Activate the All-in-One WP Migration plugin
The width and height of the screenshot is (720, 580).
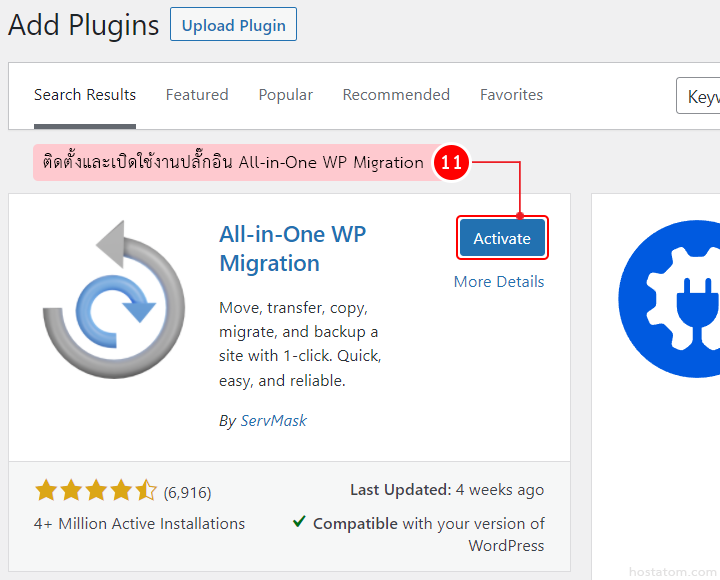(502, 238)
